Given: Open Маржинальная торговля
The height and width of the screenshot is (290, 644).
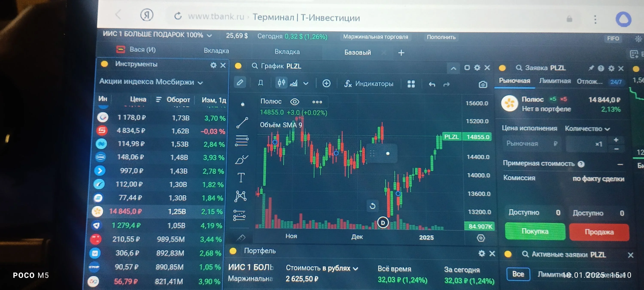Looking at the screenshot, I should click(x=375, y=37).
